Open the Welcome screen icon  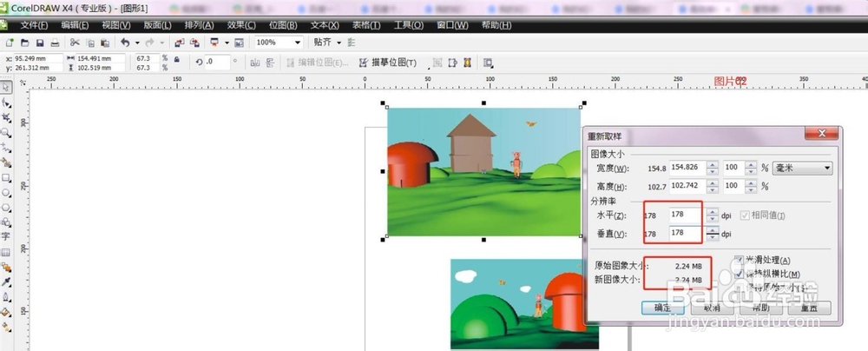pos(240,43)
